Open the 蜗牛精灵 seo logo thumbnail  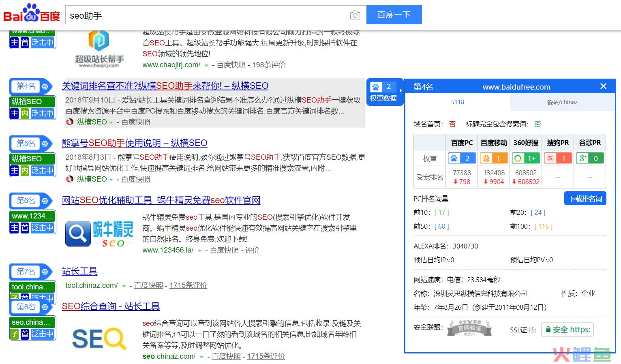pyautogui.click(x=99, y=234)
